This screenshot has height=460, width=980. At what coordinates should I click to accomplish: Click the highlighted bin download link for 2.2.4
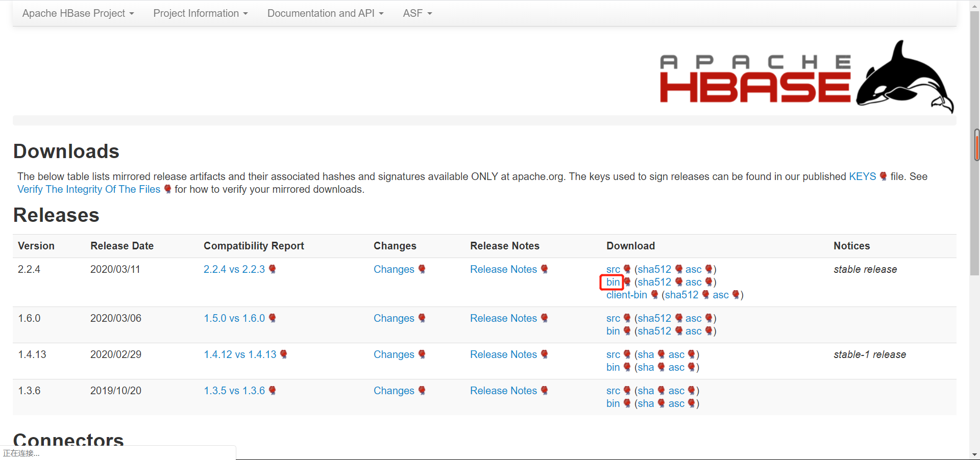tap(612, 282)
